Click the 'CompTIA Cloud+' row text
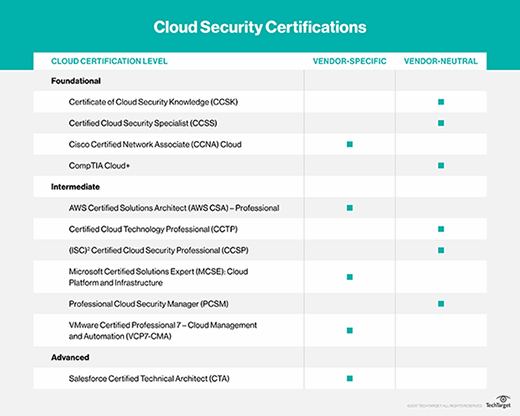This screenshot has height=416, width=520. [99, 166]
